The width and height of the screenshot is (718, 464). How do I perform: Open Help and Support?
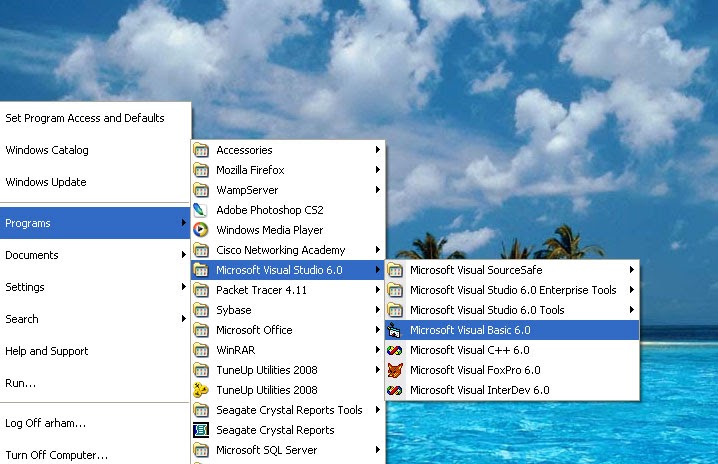tap(95, 351)
